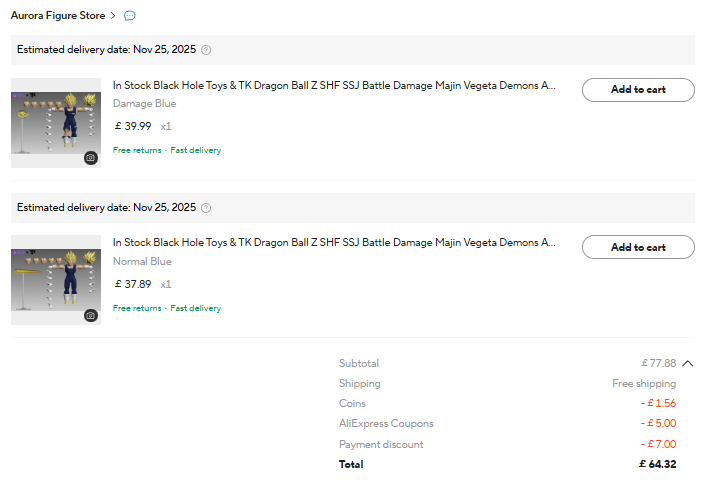Viewport: 706px width, 483px height.
Task: Click Free returns text under Normal Blue
Action: [137, 308]
